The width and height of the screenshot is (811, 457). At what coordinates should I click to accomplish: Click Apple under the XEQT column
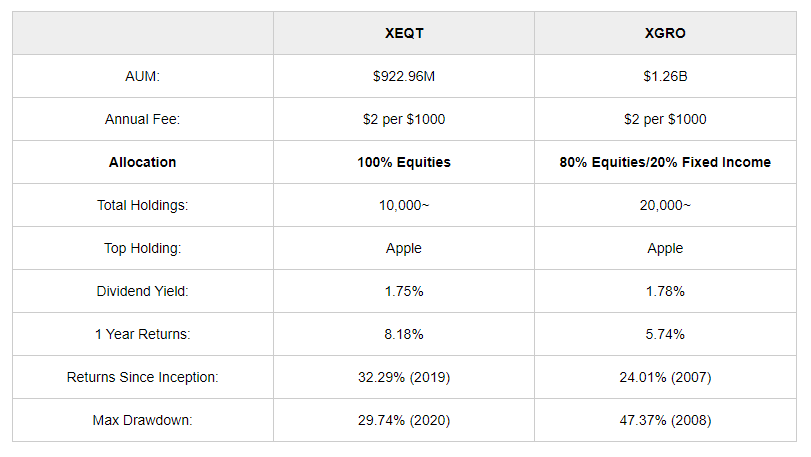[404, 248]
